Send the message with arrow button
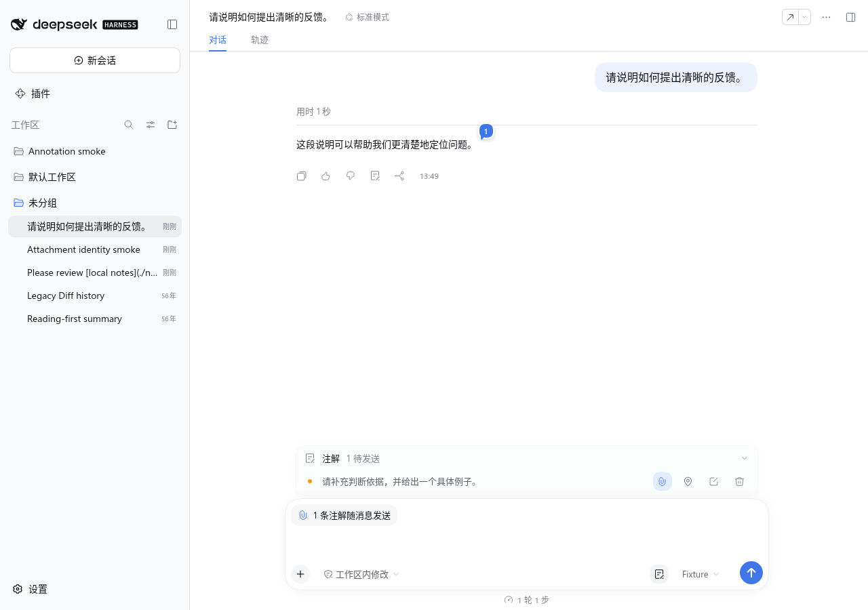Image resolution: width=868 pixels, height=610 pixels. pos(751,573)
